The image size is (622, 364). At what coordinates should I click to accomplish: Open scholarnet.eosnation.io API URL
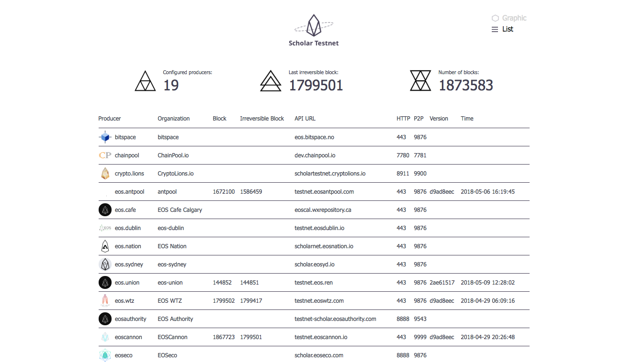pyautogui.click(x=324, y=246)
